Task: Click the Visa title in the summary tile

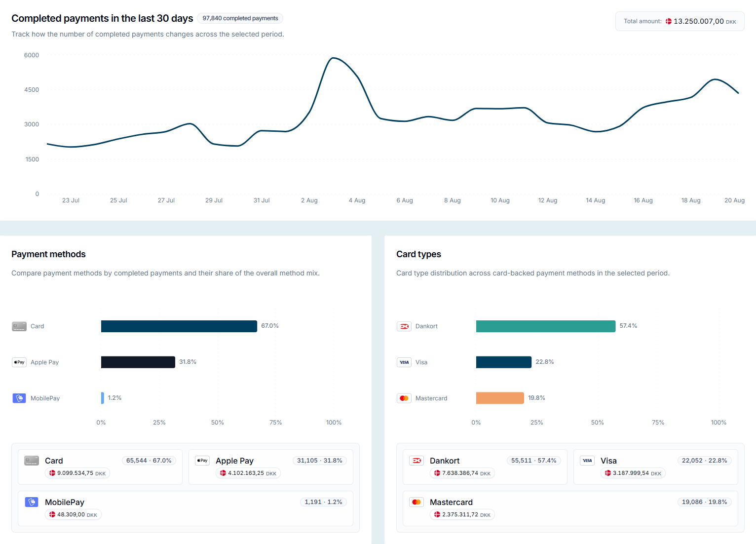Action: (x=608, y=461)
